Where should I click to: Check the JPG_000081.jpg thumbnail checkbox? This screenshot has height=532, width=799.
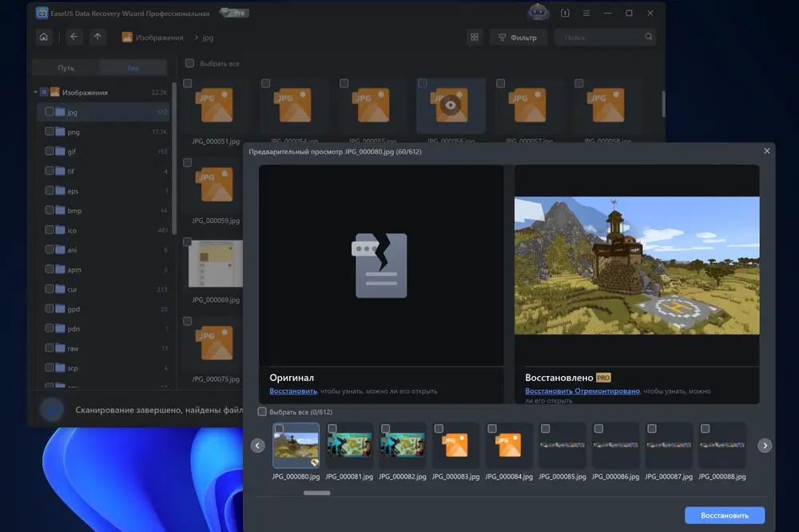pyautogui.click(x=332, y=429)
